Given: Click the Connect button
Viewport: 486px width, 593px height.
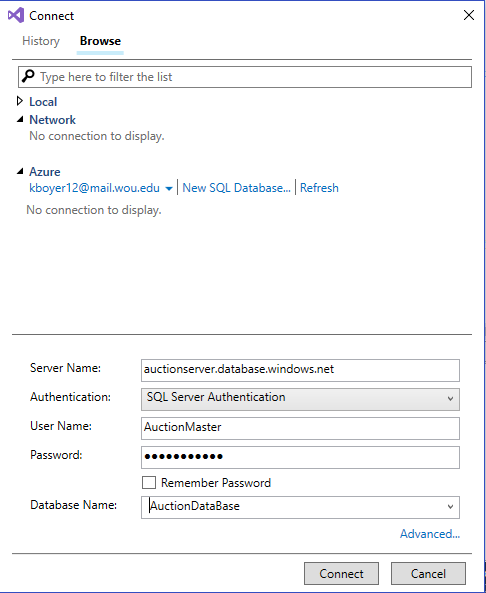Looking at the screenshot, I should click(x=341, y=573).
